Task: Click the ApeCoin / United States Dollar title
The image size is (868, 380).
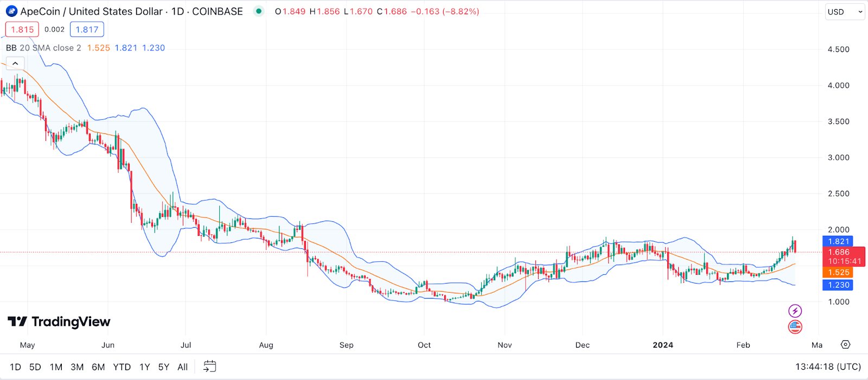Action: coord(92,11)
